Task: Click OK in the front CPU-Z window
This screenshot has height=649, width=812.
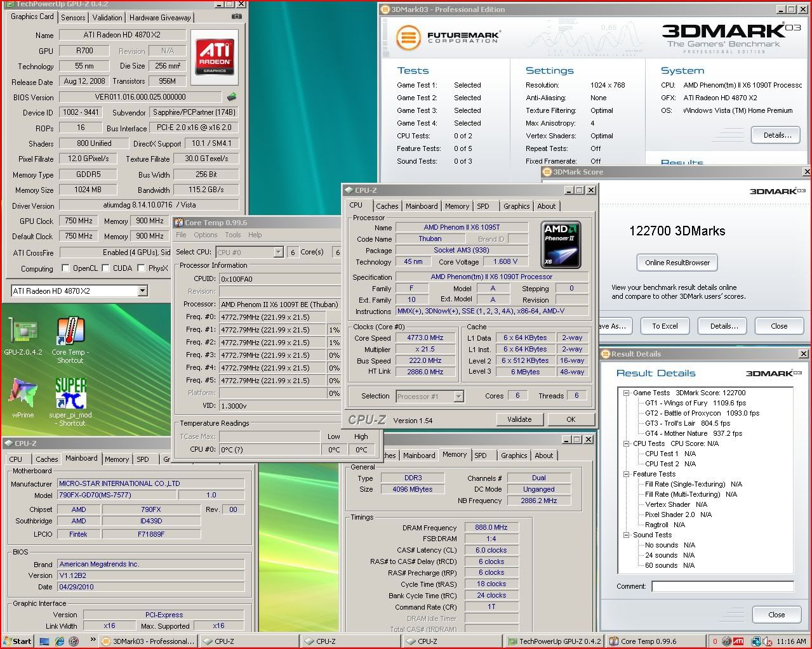Action: pyautogui.click(x=571, y=419)
